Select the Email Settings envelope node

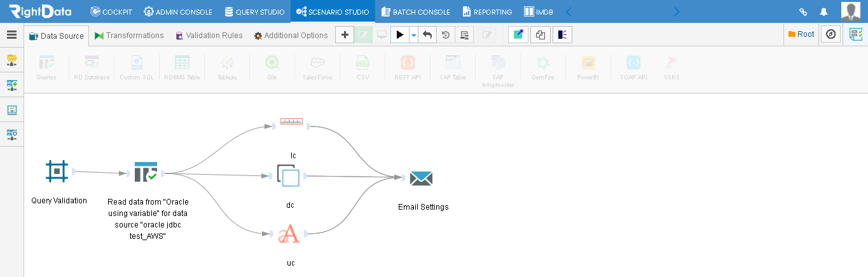pyautogui.click(x=421, y=179)
